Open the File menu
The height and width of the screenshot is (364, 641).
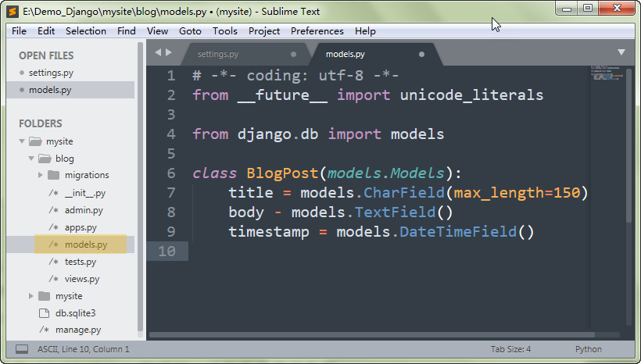pos(19,31)
